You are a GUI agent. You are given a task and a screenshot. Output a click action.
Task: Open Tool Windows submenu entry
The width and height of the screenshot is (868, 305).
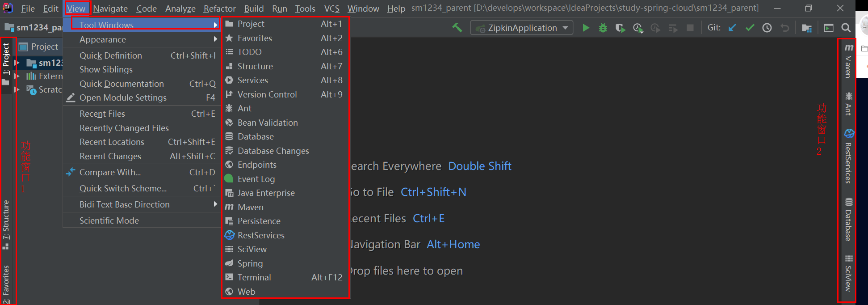[142, 25]
